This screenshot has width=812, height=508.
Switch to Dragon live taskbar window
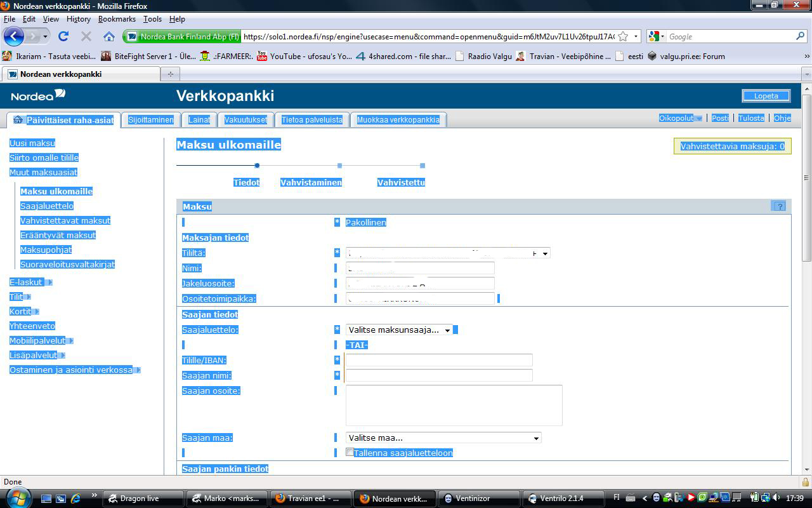pyautogui.click(x=145, y=498)
